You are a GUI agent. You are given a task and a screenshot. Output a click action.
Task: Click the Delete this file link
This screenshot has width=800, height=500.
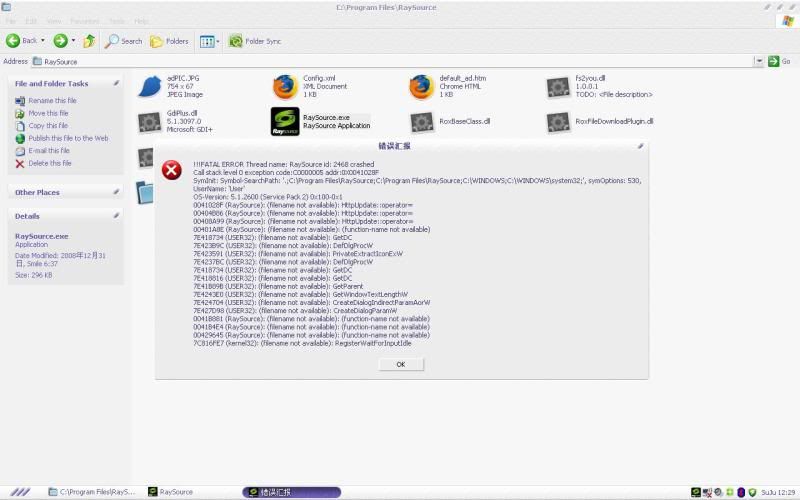49,163
